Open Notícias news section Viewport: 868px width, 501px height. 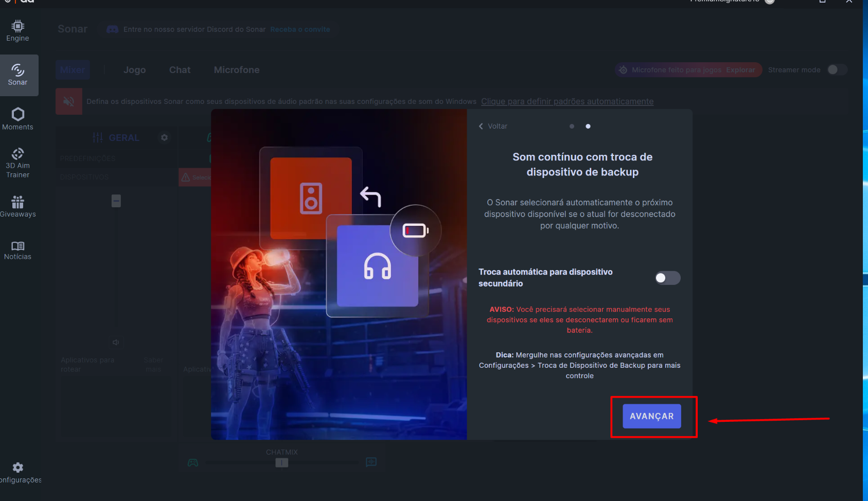17,251
